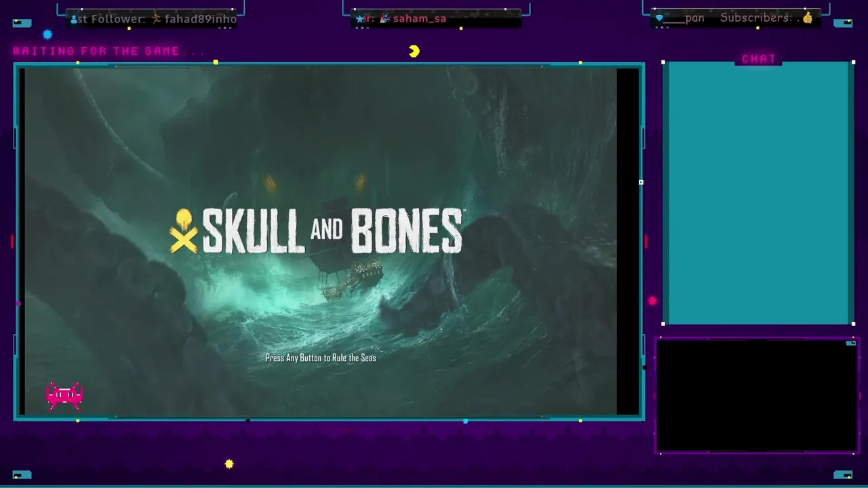Viewport: 868px width, 488px height.
Task: Click the username saham_sa
Action: pos(420,18)
